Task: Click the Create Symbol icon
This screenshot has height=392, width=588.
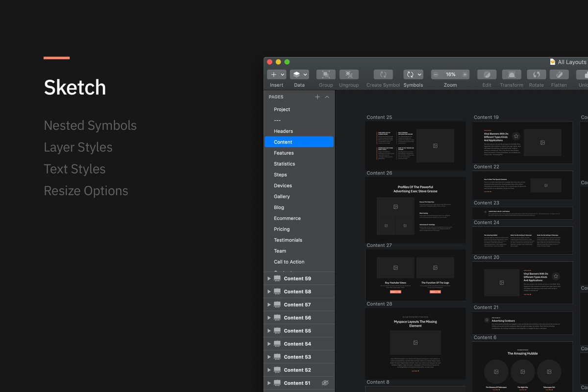Action: pyautogui.click(x=383, y=74)
